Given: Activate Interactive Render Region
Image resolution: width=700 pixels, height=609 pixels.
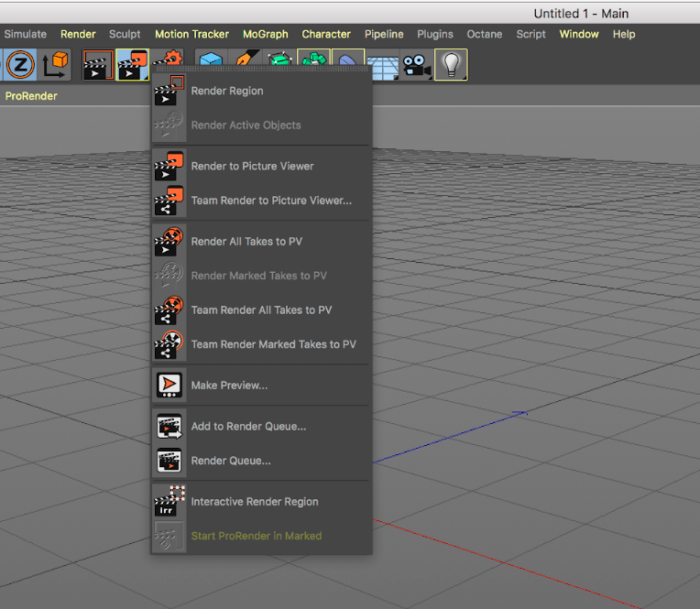Looking at the screenshot, I should [254, 502].
